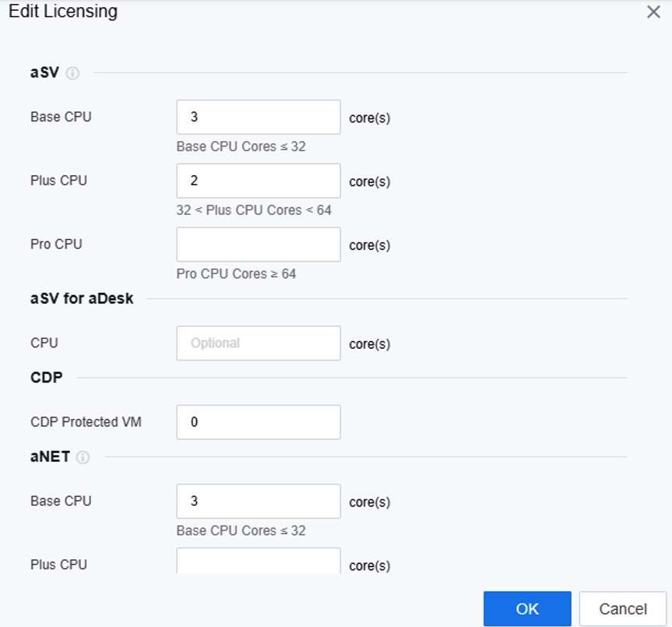Click the 'CDP' section heading
This screenshot has width=672, height=627.
pyautogui.click(x=47, y=378)
